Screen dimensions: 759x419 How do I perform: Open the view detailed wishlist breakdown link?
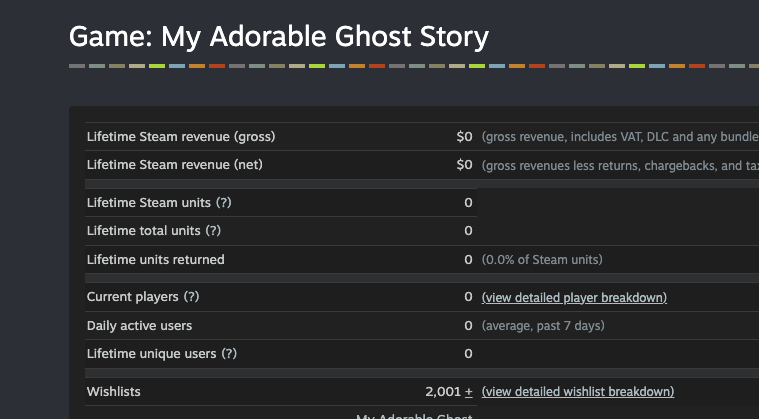[578, 391]
